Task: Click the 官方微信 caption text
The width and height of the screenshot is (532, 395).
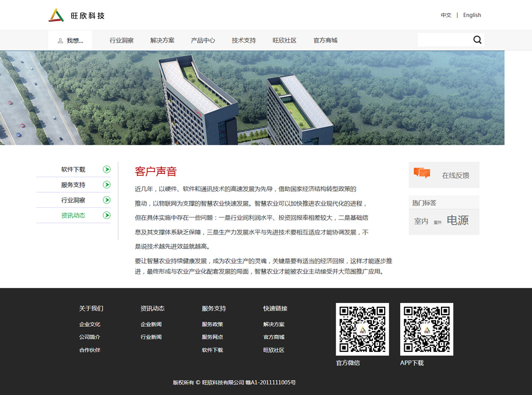Action: 348,363
